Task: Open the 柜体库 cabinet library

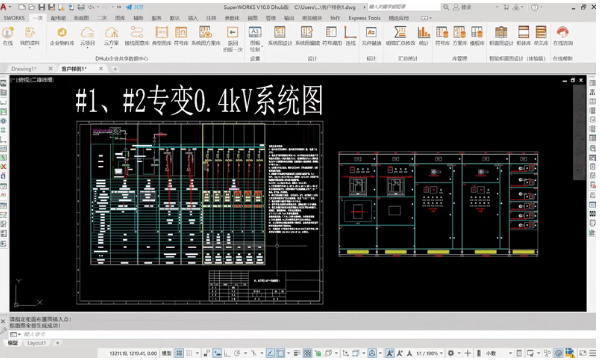Action: [x=523, y=36]
